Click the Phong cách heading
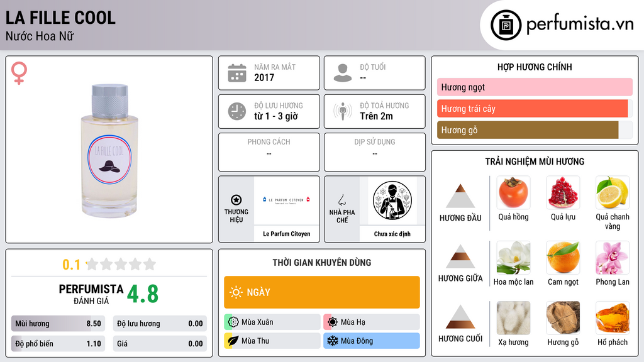This screenshot has width=644, height=362. [269, 141]
